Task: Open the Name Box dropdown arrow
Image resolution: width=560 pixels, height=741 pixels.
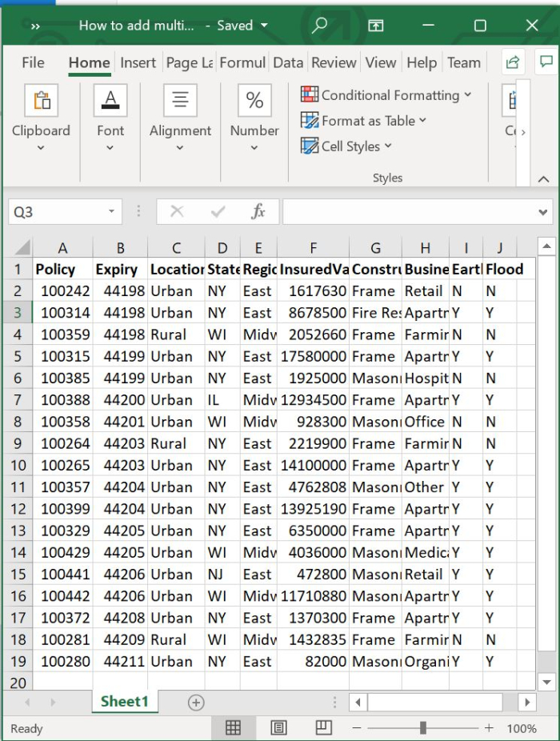Action: click(111, 211)
